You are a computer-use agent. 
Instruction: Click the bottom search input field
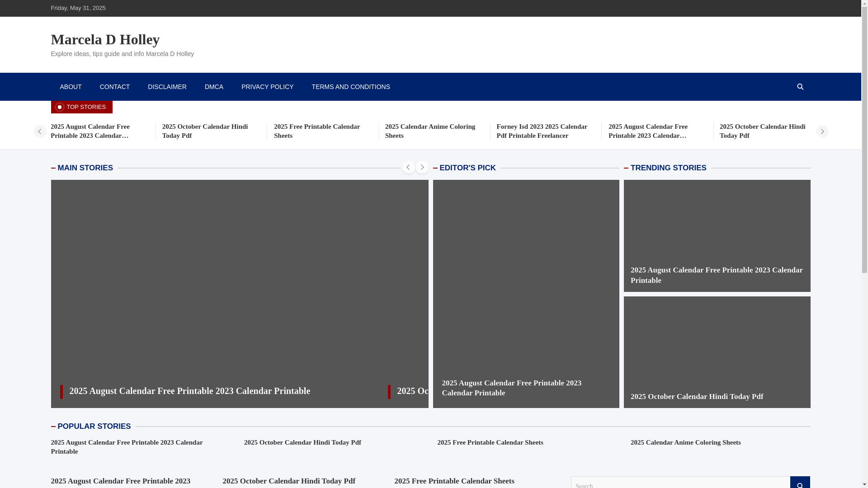[680, 483]
